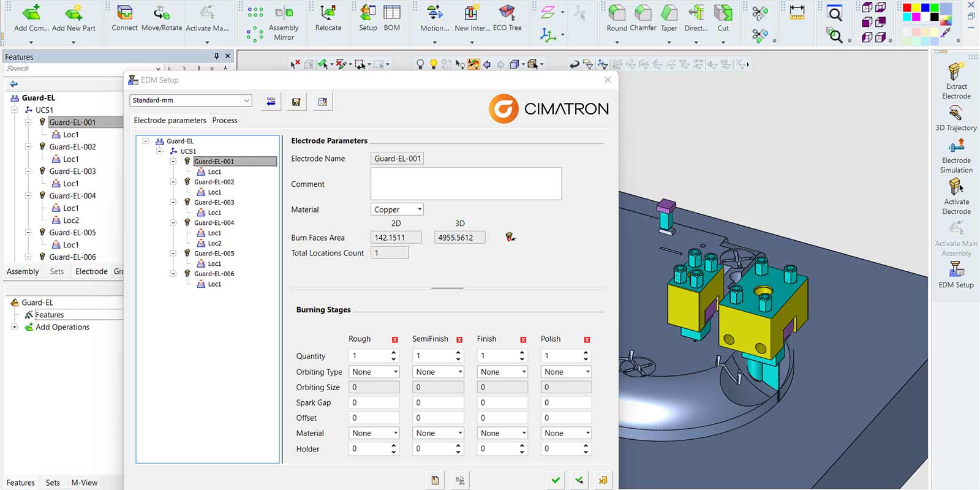
Task: Click the Extract Electrode icon
Action: 956,72
